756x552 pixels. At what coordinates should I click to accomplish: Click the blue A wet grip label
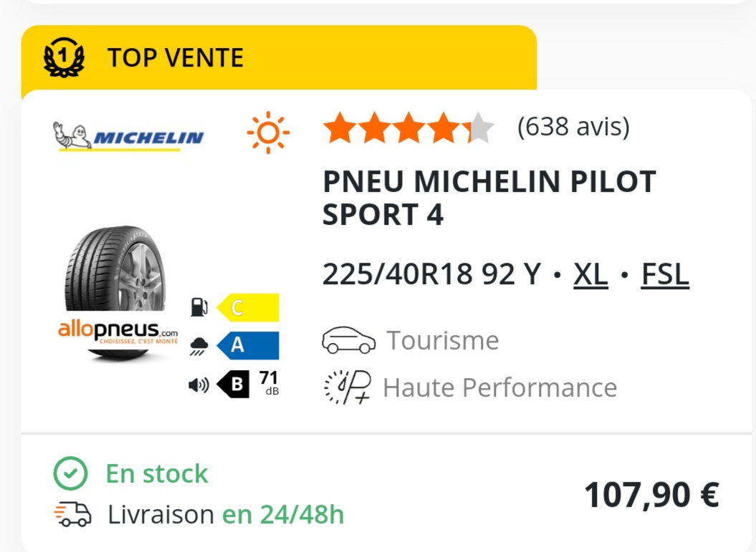248,345
